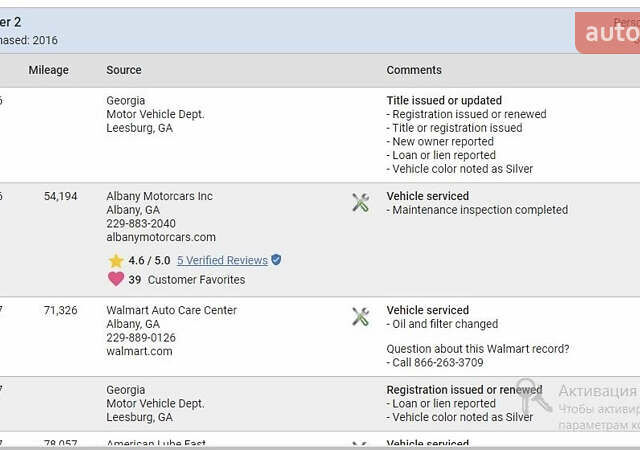Click the Title issued or updated heading
Screen dimensions: 640x450
[444, 100]
